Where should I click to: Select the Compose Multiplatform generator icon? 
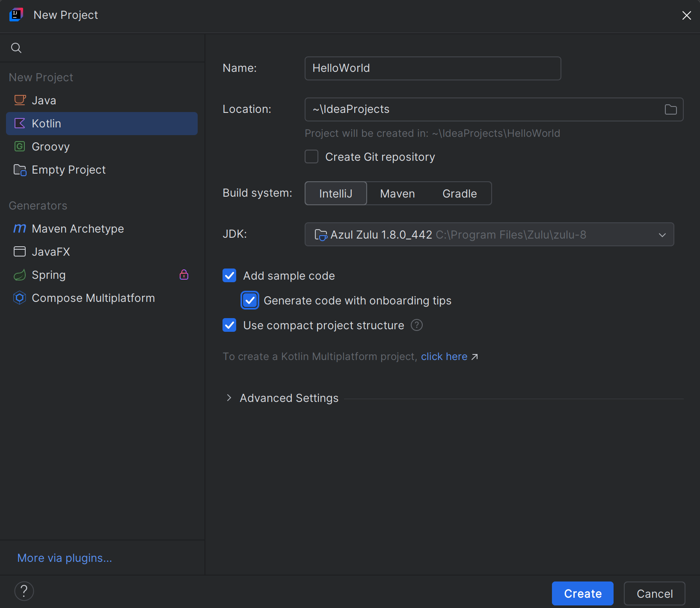pos(19,298)
